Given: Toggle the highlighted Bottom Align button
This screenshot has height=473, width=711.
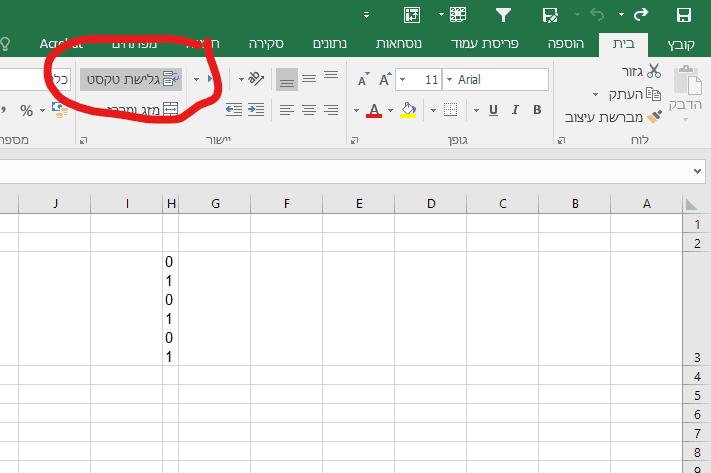Looking at the screenshot, I should pyautogui.click(x=287, y=79).
